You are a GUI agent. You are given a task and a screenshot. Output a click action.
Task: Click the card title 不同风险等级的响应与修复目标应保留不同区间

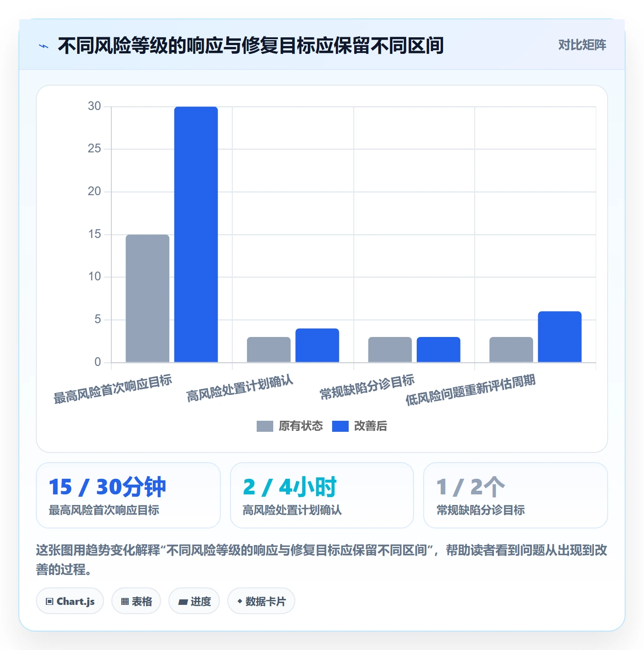(251, 46)
